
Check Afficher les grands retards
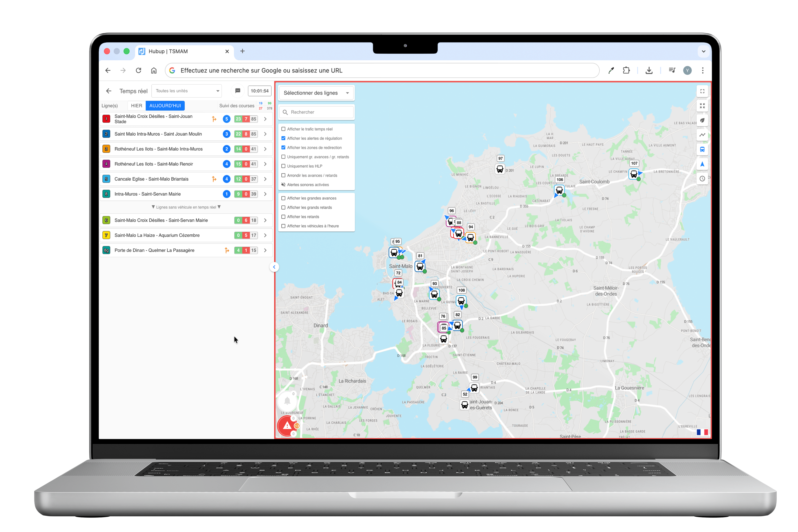[283, 207]
